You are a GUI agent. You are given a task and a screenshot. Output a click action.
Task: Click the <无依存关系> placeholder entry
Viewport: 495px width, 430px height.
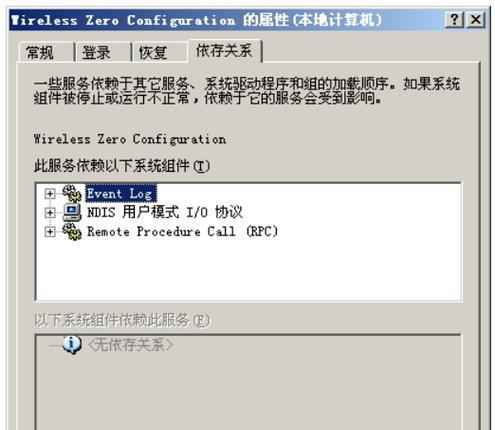coord(130,345)
